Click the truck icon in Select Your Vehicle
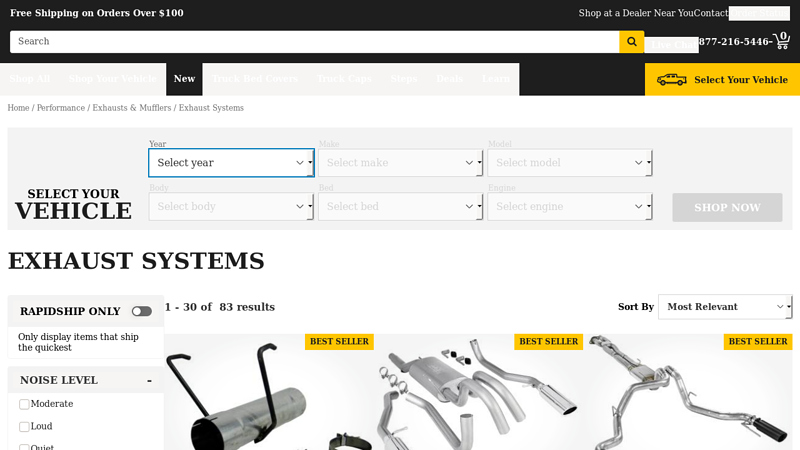 tap(671, 80)
